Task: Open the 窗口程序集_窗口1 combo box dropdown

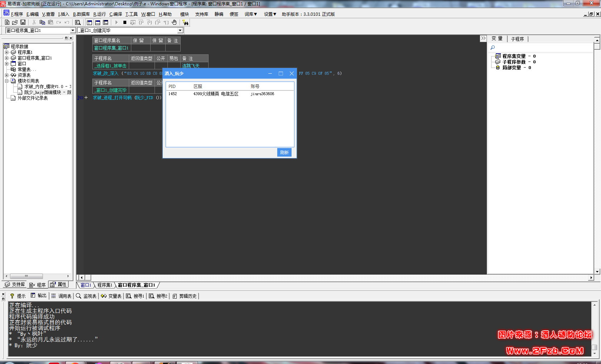Action: (x=73, y=30)
